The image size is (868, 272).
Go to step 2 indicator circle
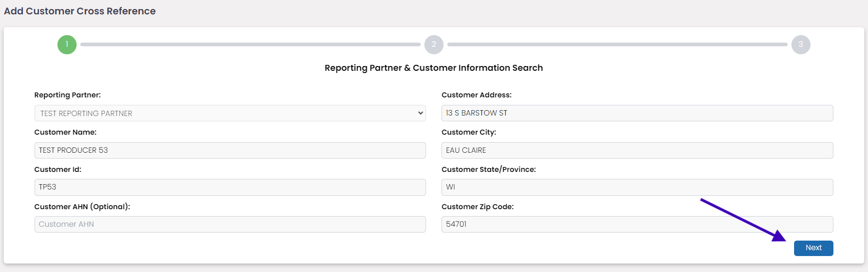click(434, 45)
